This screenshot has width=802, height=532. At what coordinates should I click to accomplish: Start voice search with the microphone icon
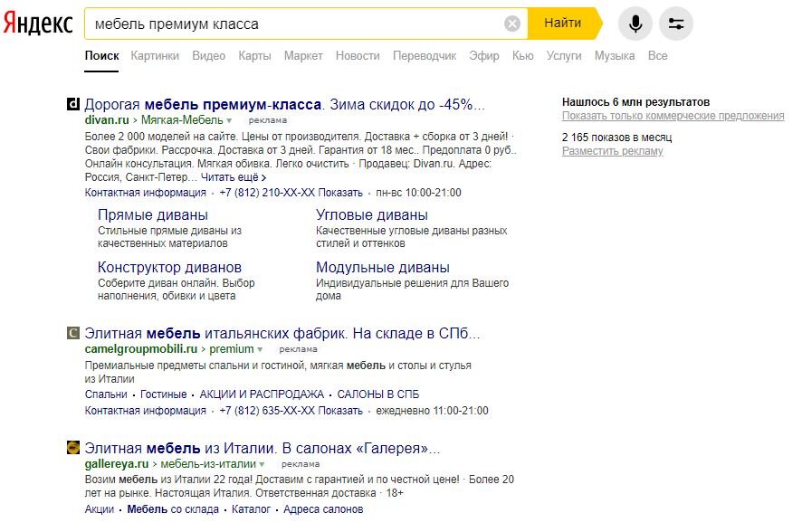coord(635,24)
